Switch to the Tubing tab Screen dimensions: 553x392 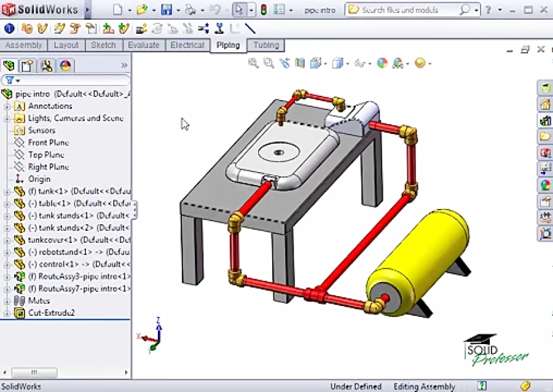pos(265,45)
